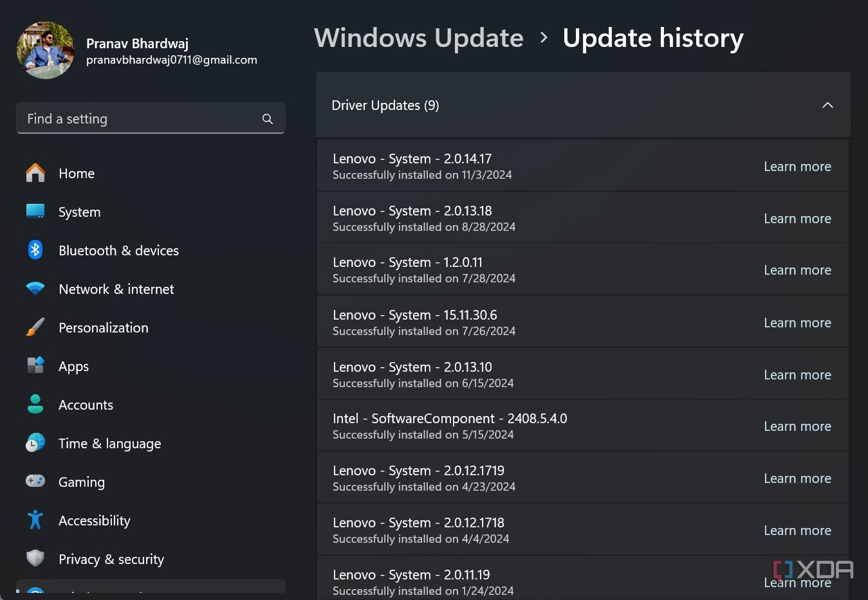Image resolution: width=868 pixels, height=600 pixels.
Task: Click the Home icon in sidebar
Action: click(35, 173)
